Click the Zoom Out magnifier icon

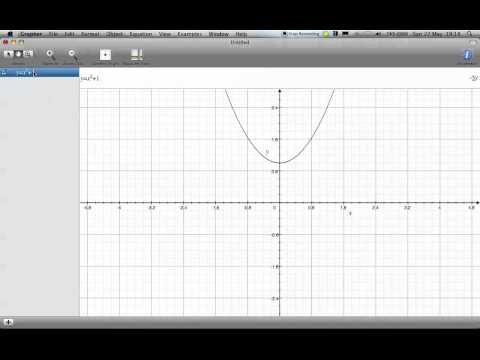click(x=72, y=54)
